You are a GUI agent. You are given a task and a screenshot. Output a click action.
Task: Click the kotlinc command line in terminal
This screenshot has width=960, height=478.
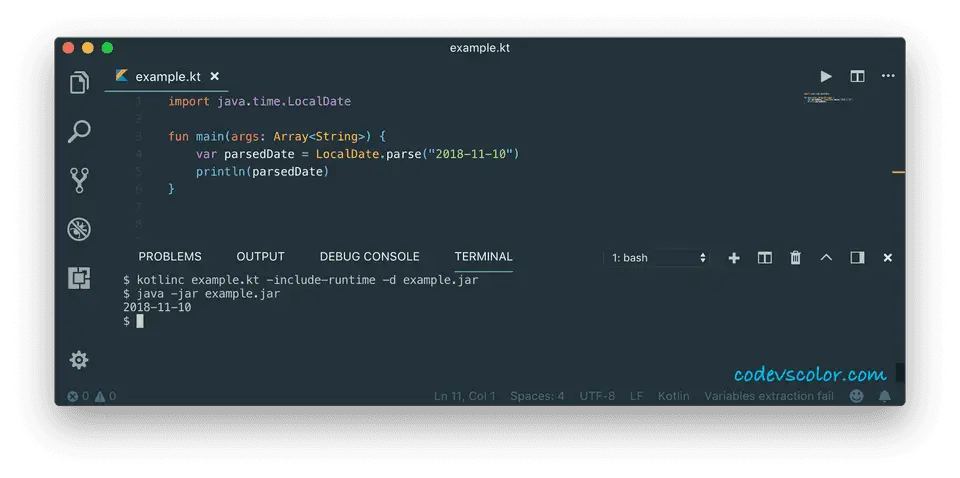point(301,280)
